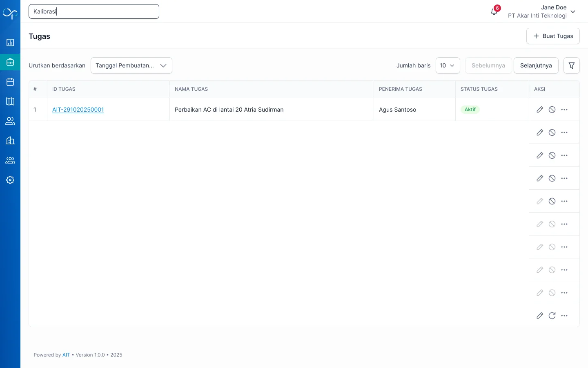Open the Jumlah baris dropdown showing 10
The height and width of the screenshot is (368, 588).
[x=448, y=65]
